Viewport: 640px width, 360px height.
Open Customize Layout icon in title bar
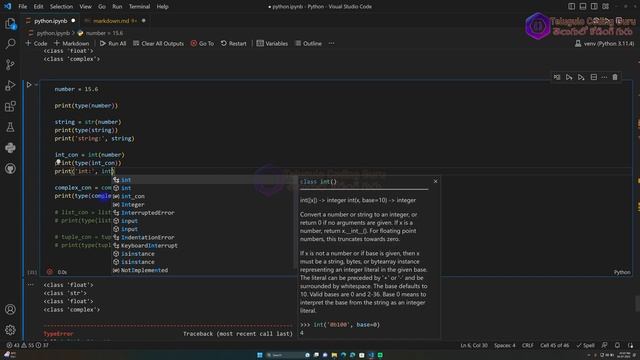point(606,7)
